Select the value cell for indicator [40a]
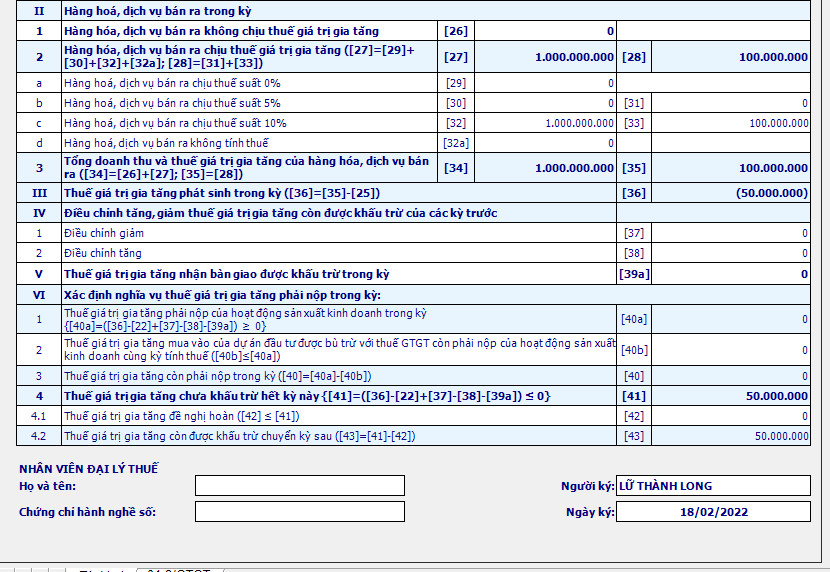This screenshot has height=572, width=830. pyautogui.click(x=730, y=319)
